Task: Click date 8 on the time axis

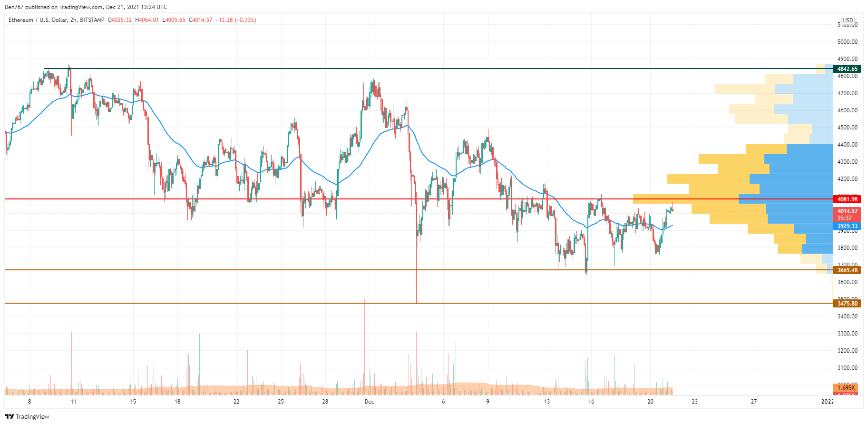Action: tap(29, 402)
